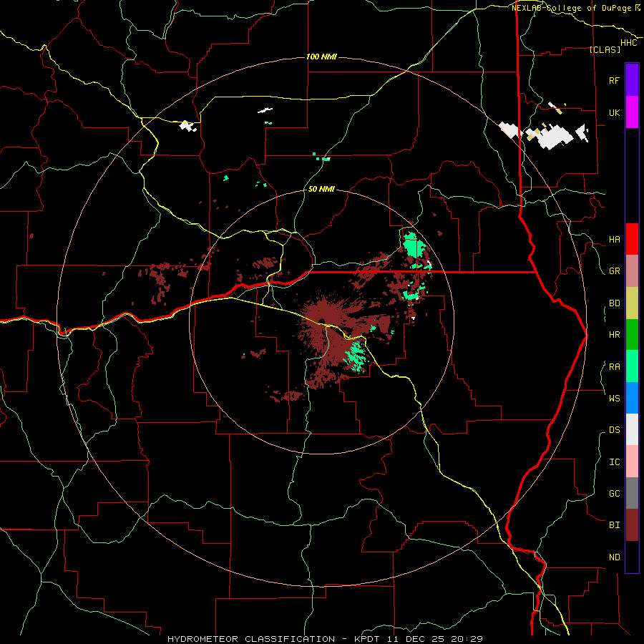This screenshot has width=644, height=644.
Task: Click the 11 DEC 25 date text
Action: (416, 639)
